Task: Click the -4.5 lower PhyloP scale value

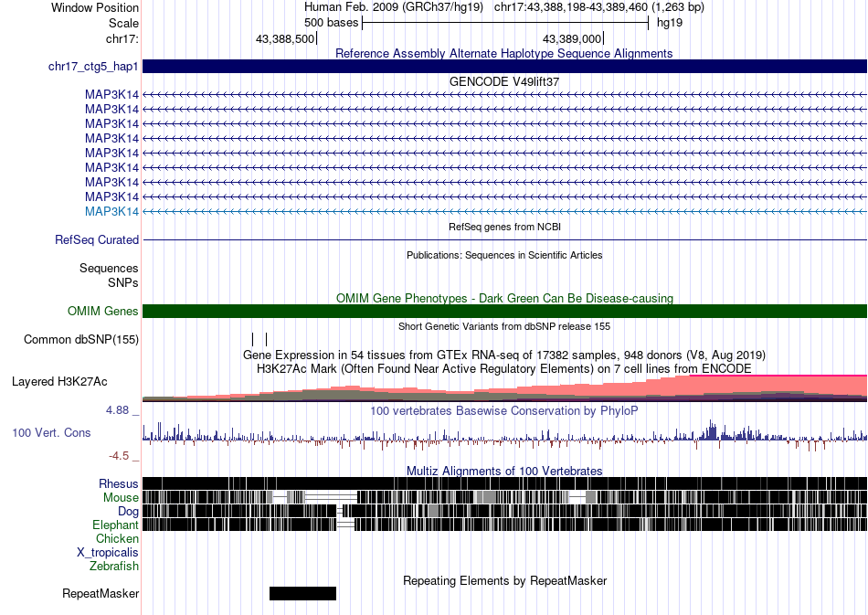Action: pyautogui.click(x=119, y=456)
